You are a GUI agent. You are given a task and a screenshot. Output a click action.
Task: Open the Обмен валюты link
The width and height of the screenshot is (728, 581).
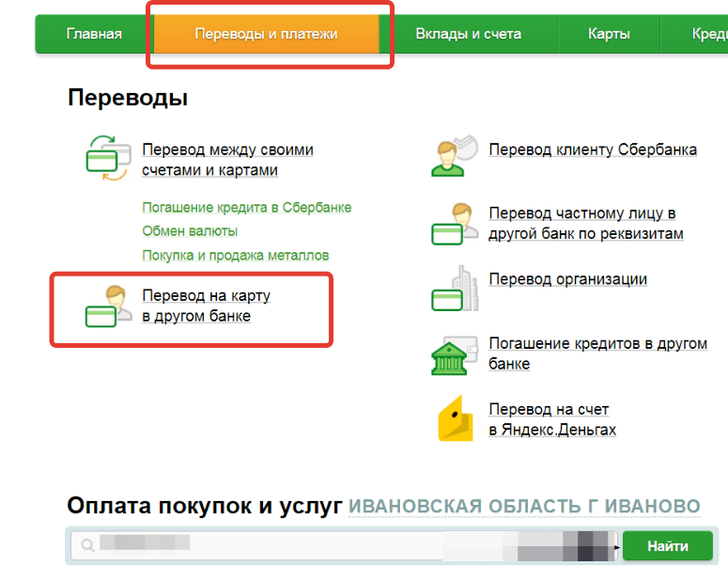point(190,231)
